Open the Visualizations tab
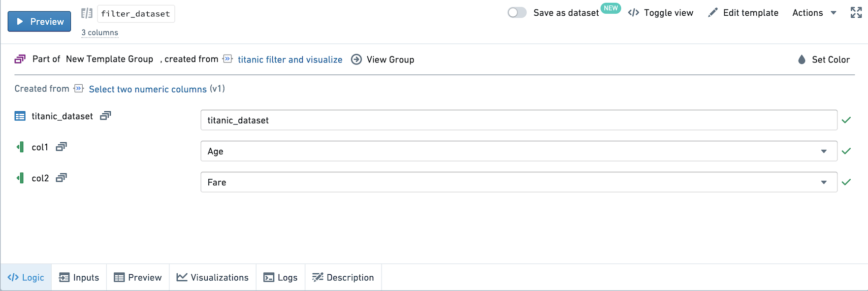 coord(213,277)
